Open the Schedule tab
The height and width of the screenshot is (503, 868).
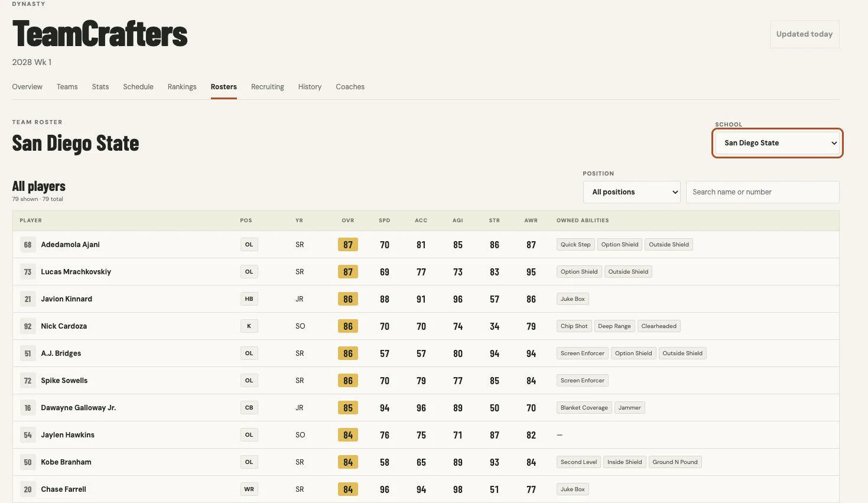pyautogui.click(x=138, y=87)
